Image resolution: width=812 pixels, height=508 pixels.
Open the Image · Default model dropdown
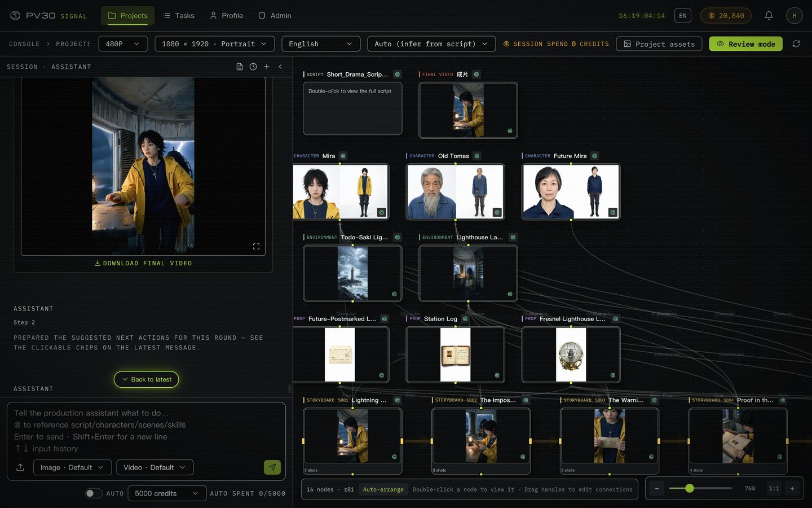[x=72, y=467]
